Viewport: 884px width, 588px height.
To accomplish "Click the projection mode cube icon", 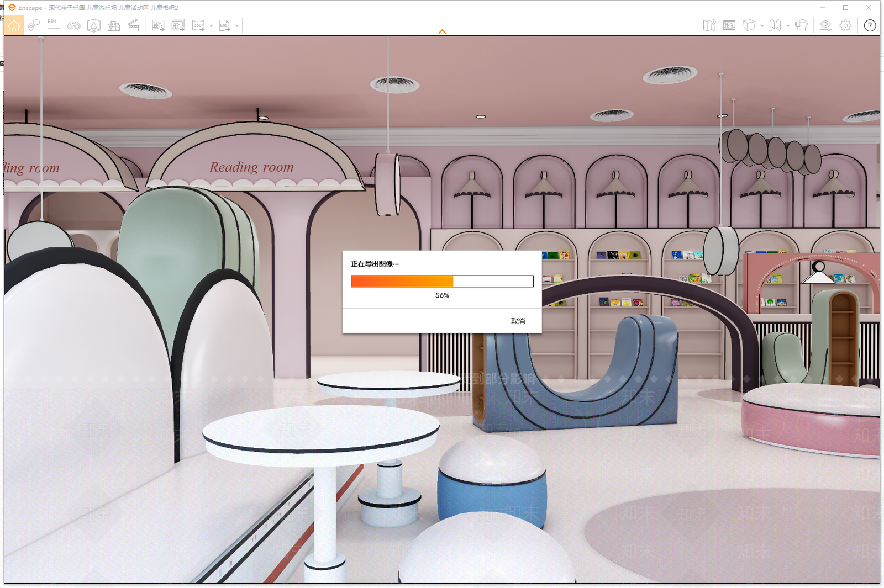I will click(x=749, y=25).
